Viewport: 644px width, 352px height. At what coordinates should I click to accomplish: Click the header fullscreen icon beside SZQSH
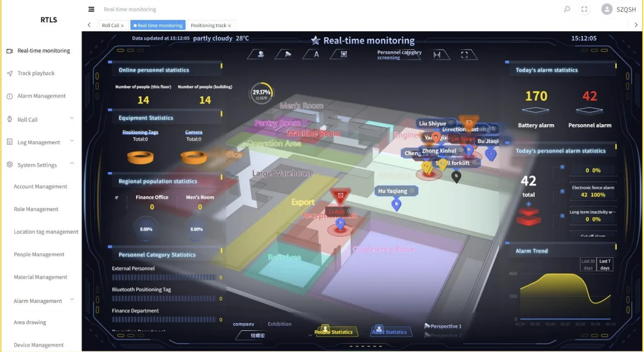coord(584,9)
